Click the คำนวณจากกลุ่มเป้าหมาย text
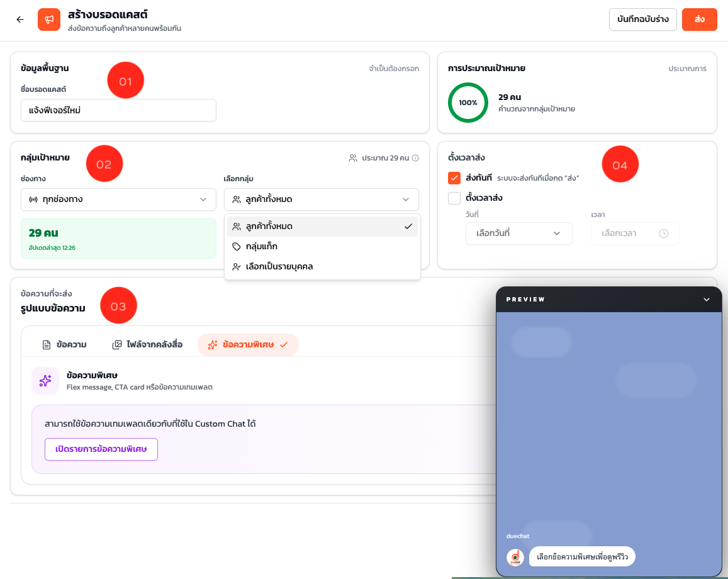Viewport: 728px width, 579px height. (537, 109)
